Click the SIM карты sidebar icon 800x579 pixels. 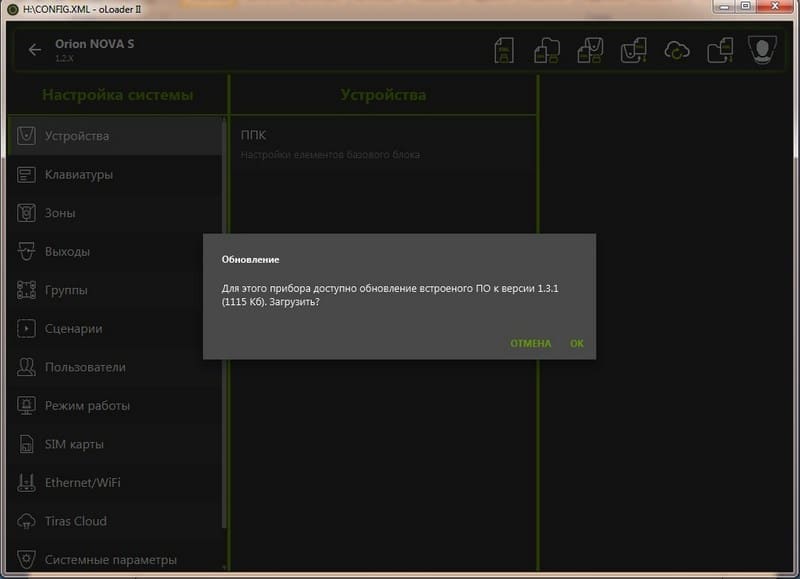tap(26, 444)
